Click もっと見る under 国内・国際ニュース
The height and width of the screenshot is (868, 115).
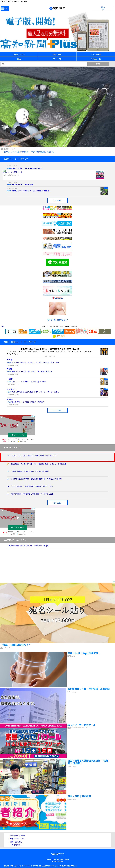coord(57,410)
